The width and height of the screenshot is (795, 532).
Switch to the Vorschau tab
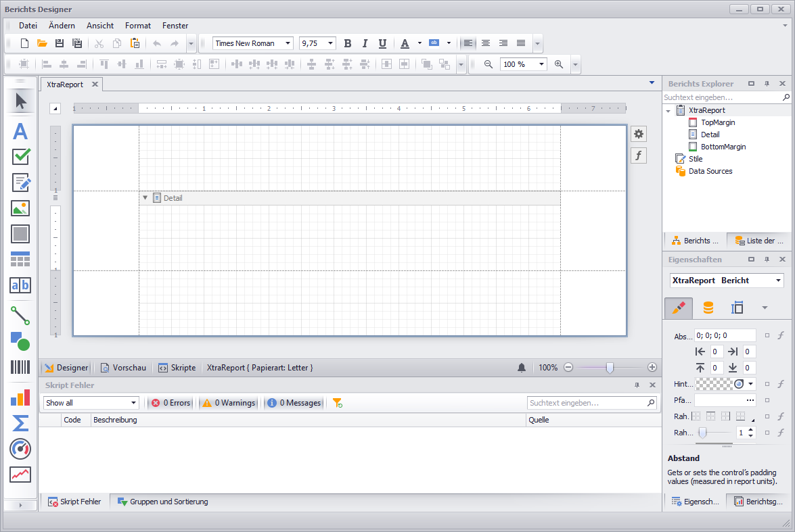123,368
